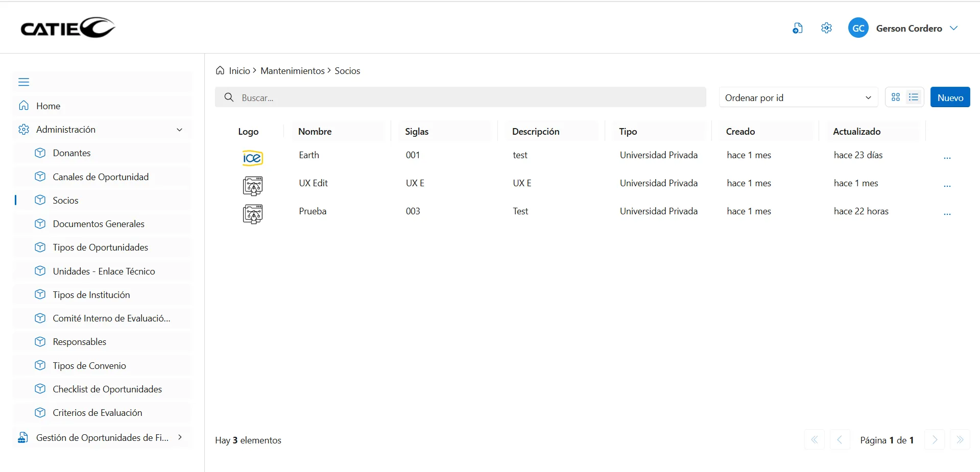Image resolution: width=980 pixels, height=472 pixels.
Task: Click the Nuevo button
Action: point(950,97)
